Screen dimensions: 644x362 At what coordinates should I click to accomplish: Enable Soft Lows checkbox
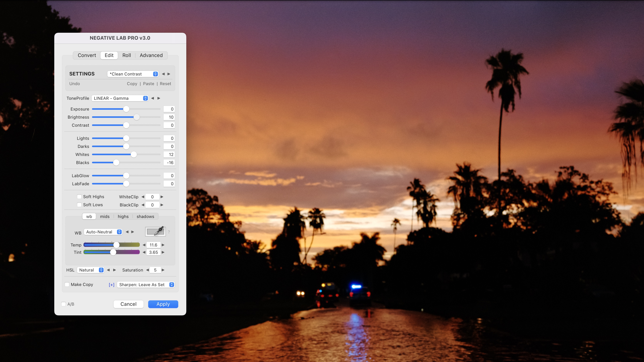pos(79,205)
